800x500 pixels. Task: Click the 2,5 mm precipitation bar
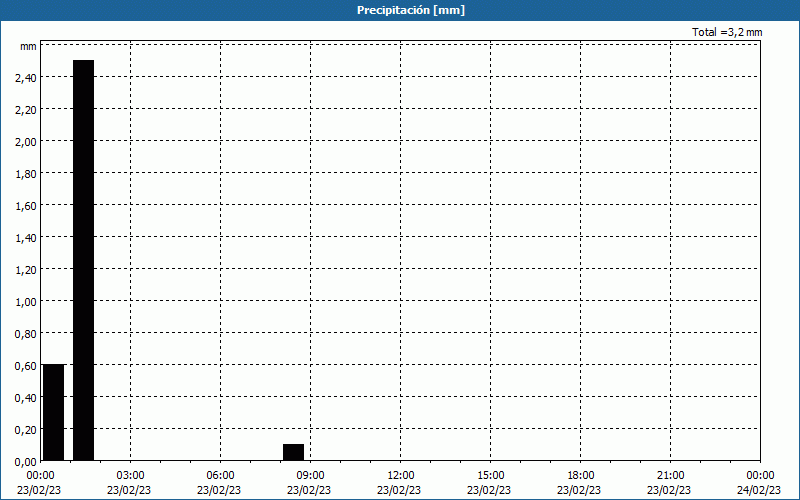coord(84,260)
